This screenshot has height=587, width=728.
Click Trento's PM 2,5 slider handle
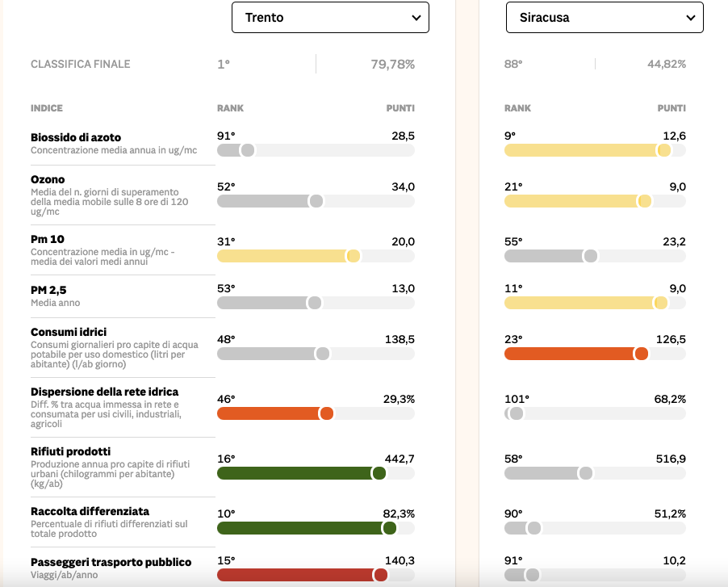click(315, 303)
